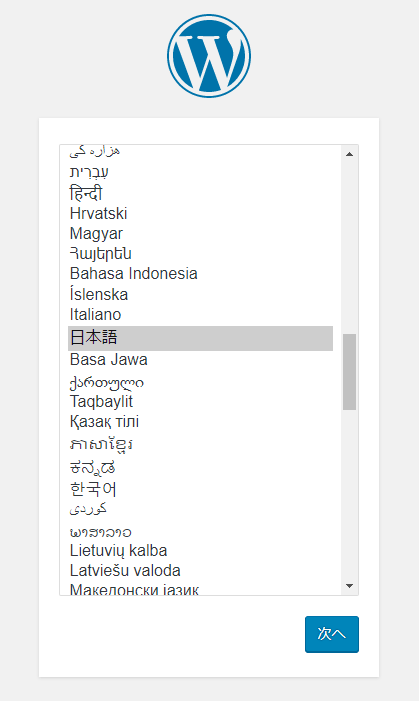This screenshot has height=701, width=419.
Task: Click the list scrollbar thumb
Action: pyautogui.click(x=350, y=372)
